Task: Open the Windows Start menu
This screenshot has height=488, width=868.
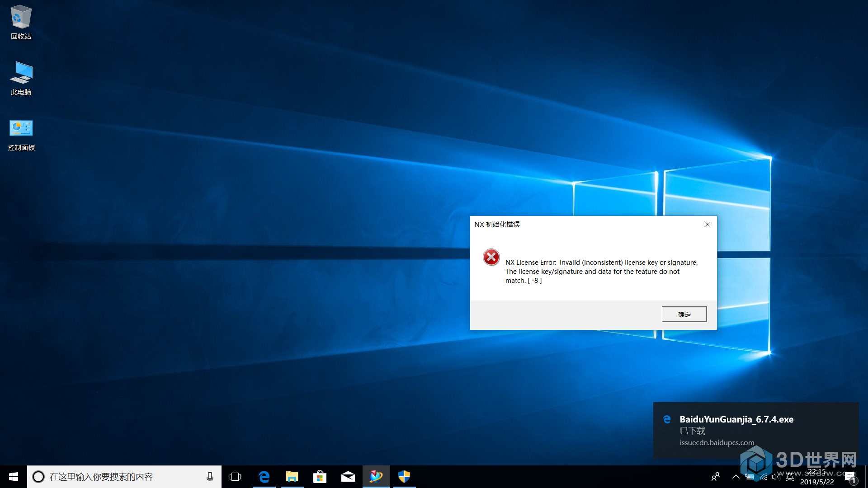Action: (14, 477)
